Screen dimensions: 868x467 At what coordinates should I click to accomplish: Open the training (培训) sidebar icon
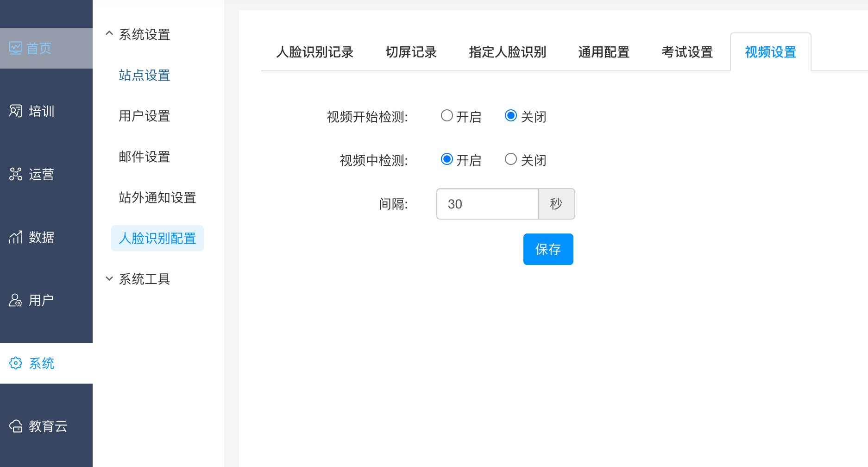(16, 111)
